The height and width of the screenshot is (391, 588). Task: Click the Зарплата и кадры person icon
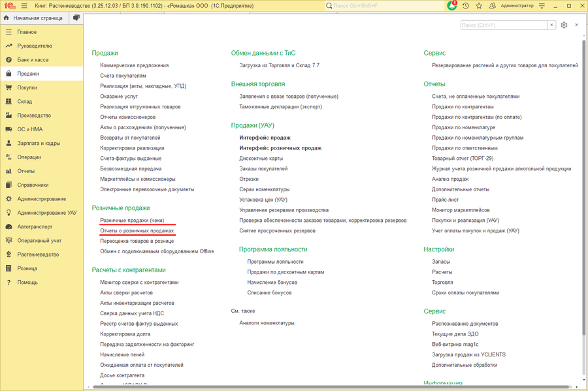click(x=8, y=143)
